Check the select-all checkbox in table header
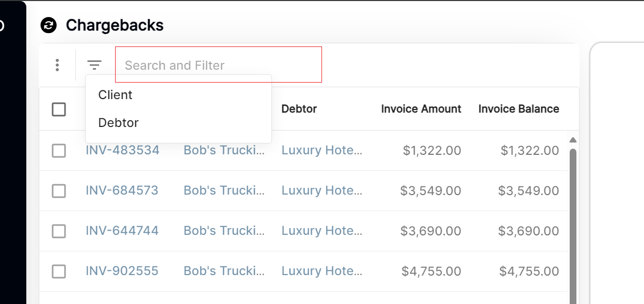Screen dimensions: 644x304 58,109
